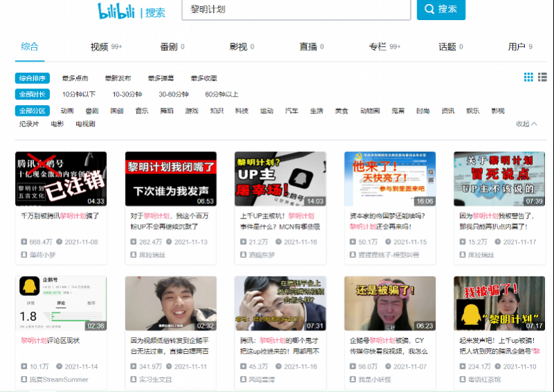This screenshot has height=392, width=554.
Task: Open the UP主屠宰场 video thumbnail
Action: click(280, 178)
